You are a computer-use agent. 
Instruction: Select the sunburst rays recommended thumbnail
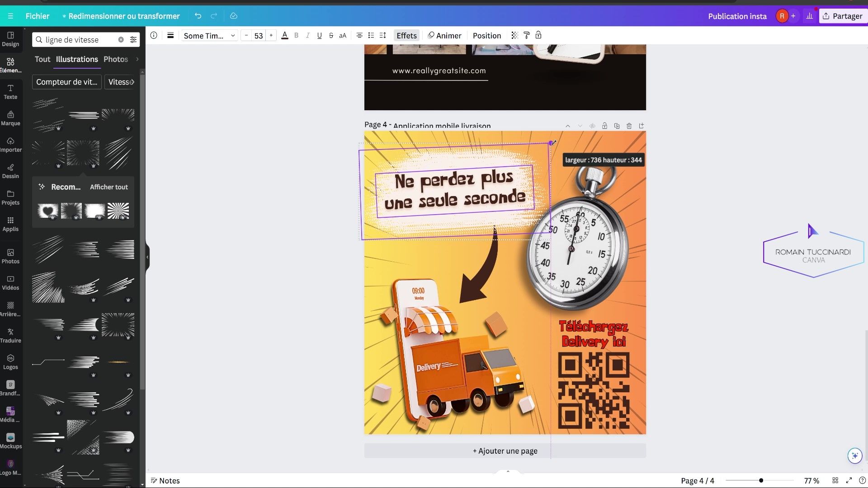pyautogui.click(x=118, y=211)
